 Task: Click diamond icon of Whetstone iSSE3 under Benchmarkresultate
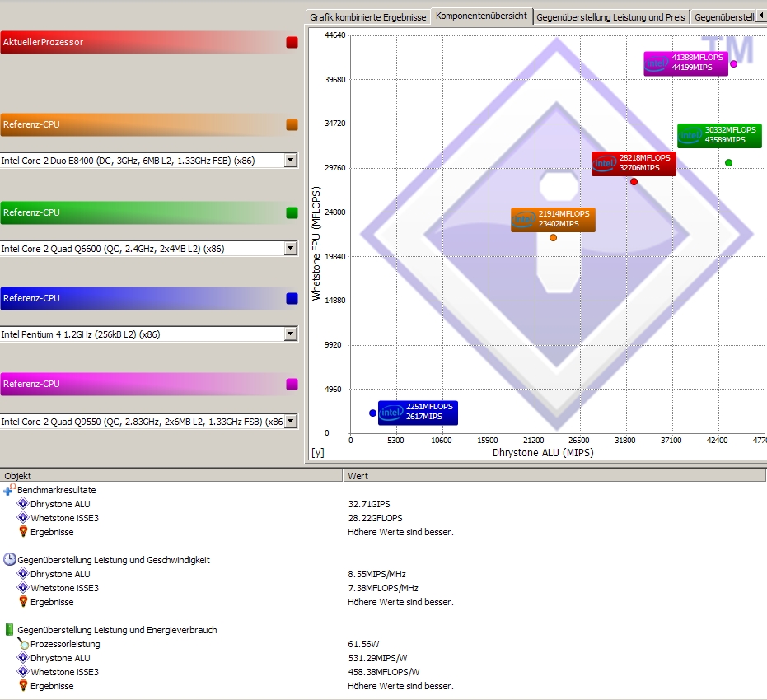click(x=23, y=517)
